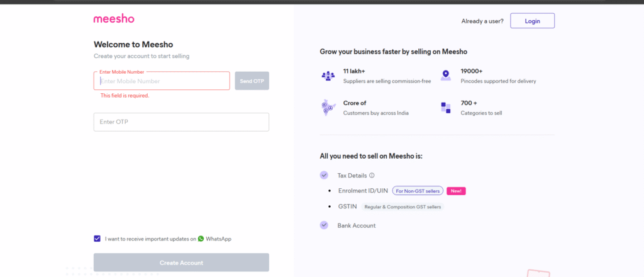This screenshot has height=277, width=644.
Task: Click the pincode location pin icon
Action: [445, 76]
